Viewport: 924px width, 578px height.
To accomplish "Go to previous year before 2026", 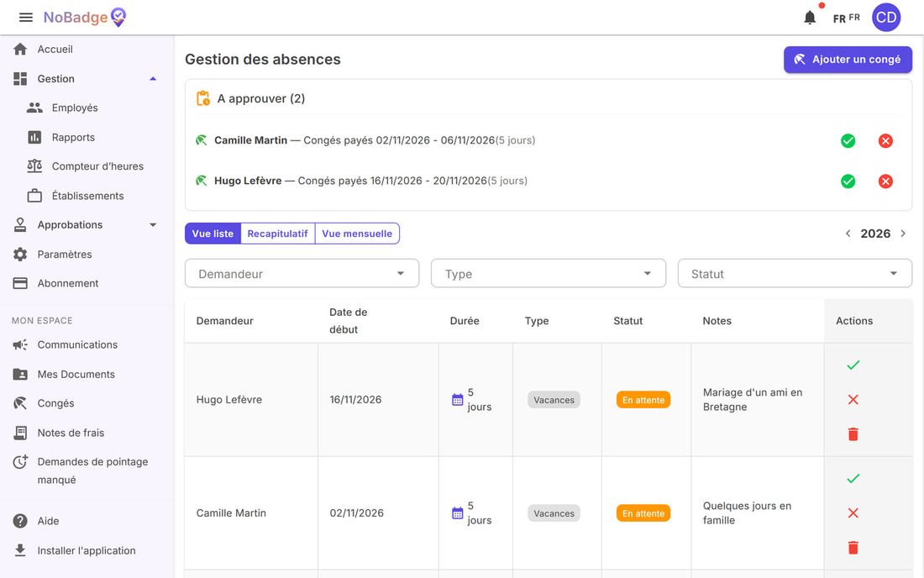I will pos(848,234).
